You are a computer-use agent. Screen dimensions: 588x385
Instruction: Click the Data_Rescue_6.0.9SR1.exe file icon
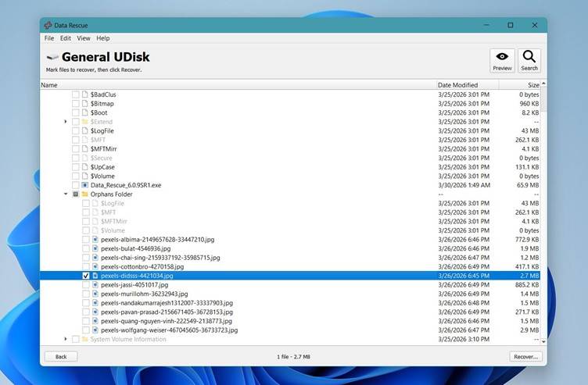click(x=85, y=185)
